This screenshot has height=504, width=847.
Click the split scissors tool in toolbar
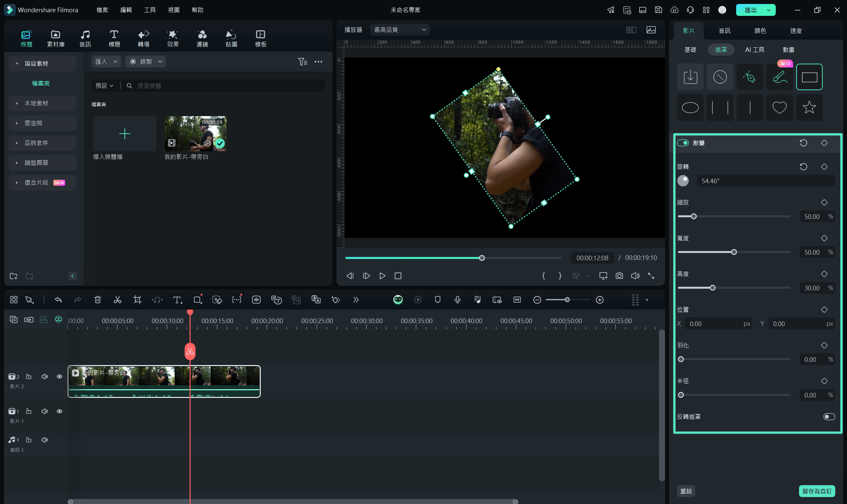pos(117,300)
